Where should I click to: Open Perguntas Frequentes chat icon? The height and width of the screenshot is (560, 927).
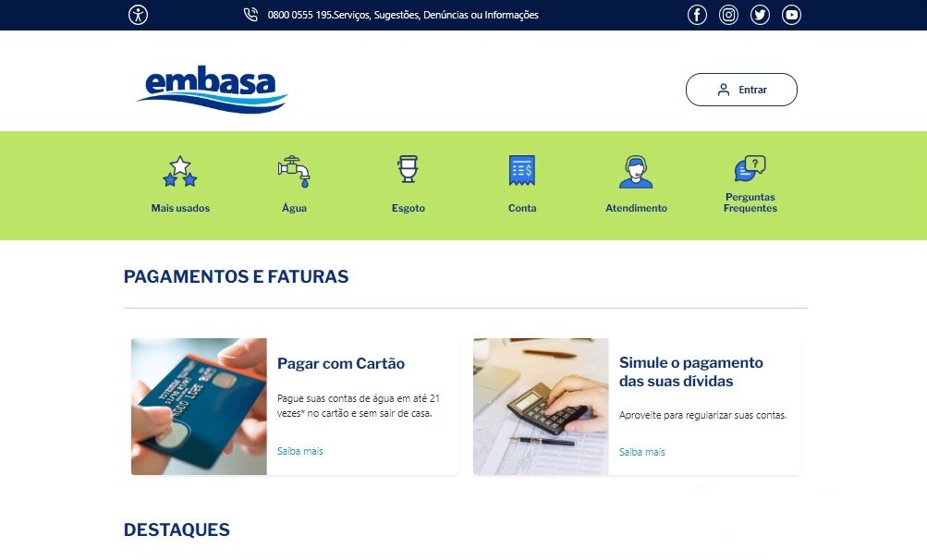pyautogui.click(x=750, y=168)
